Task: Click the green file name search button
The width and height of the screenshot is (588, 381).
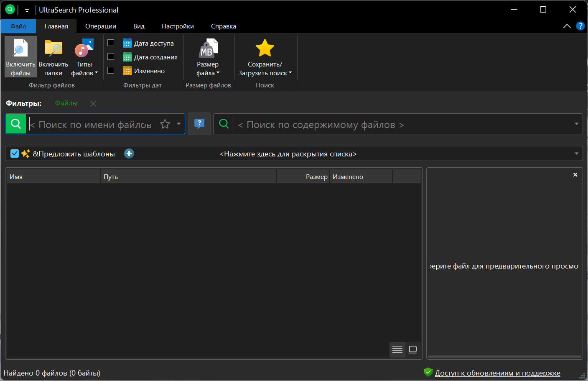Action: pyautogui.click(x=16, y=124)
